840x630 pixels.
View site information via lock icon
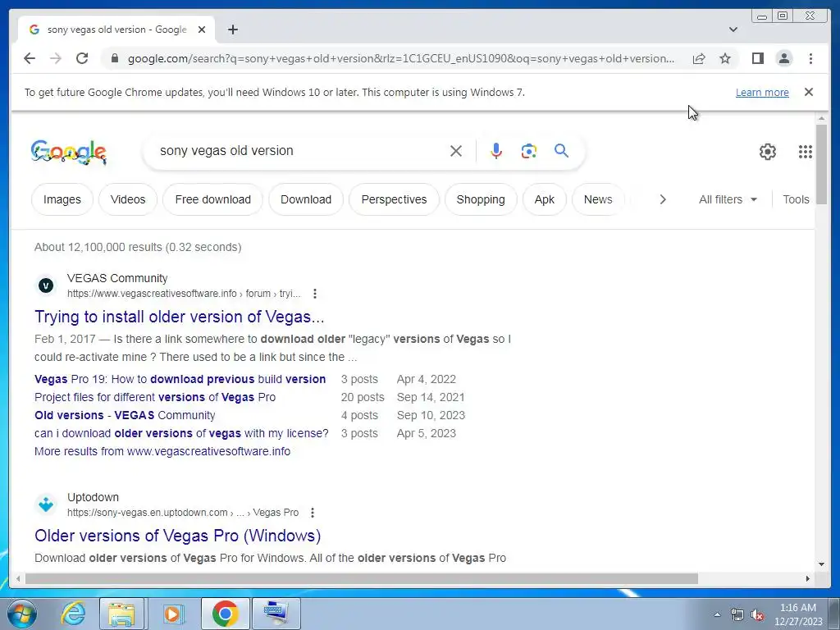point(114,58)
